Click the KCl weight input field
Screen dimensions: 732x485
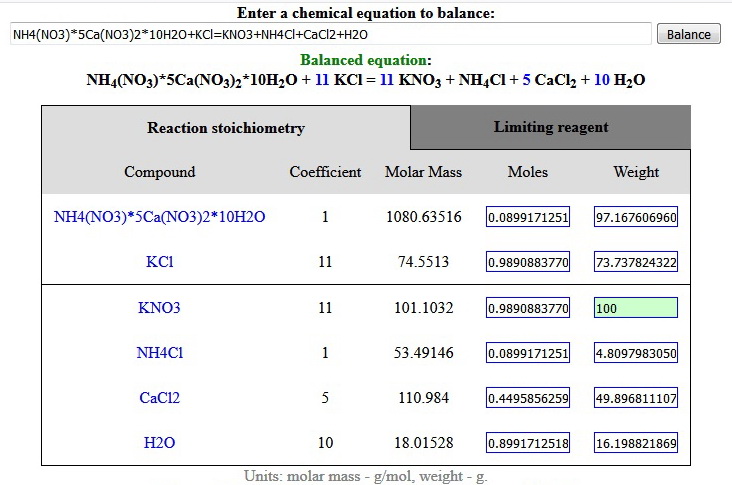636,262
